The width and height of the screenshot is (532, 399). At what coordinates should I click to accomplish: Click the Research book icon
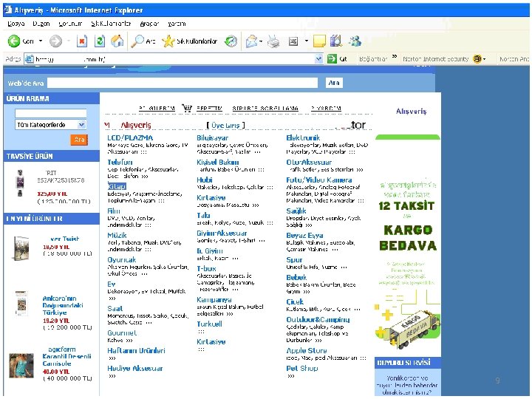coord(336,41)
